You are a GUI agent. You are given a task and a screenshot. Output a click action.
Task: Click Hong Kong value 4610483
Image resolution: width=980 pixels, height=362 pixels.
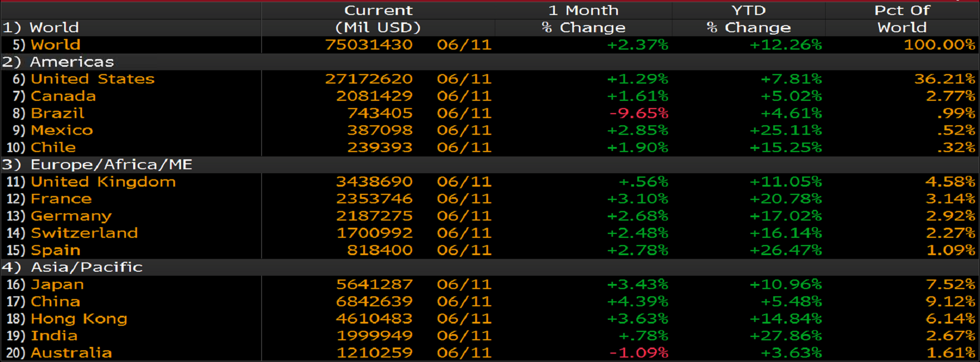[x=374, y=319]
